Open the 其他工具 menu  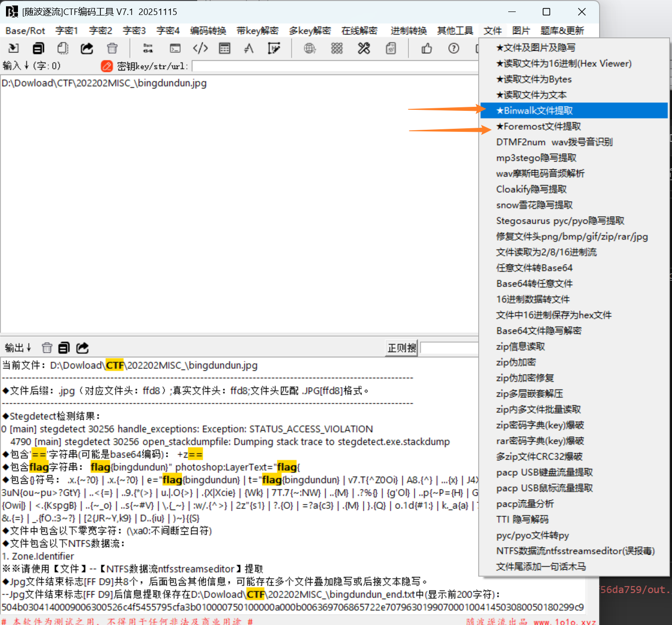455,30
